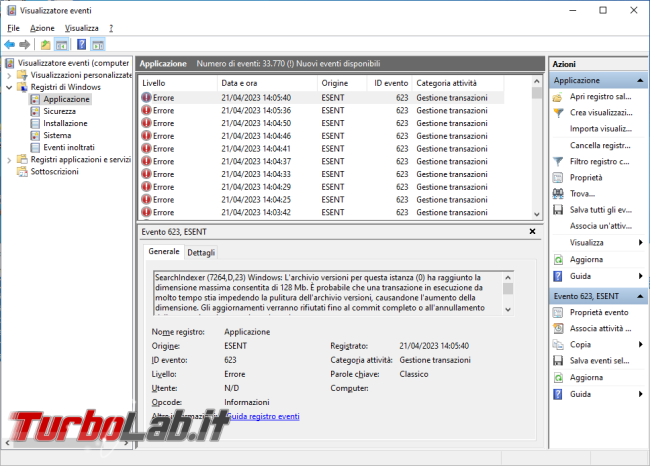
Task: Select the event logged at 14:04:46
Action: tap(321, 136)
